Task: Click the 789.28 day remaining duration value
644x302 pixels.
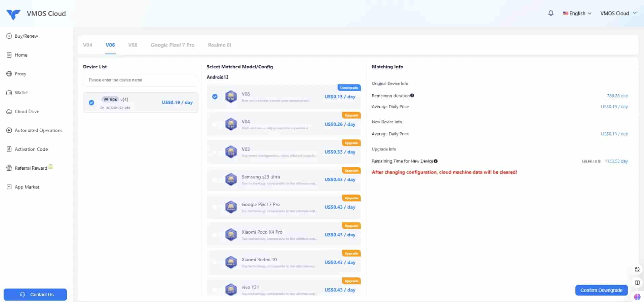Action: 617,96
